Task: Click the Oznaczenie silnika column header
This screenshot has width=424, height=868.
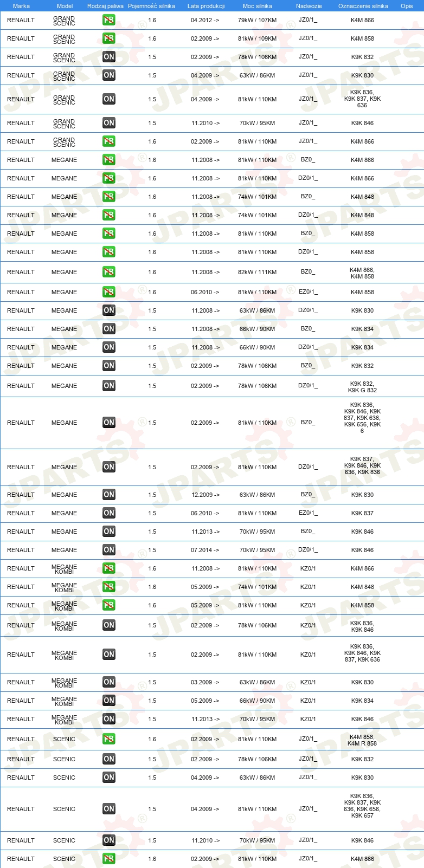Action: pos(363,6)
